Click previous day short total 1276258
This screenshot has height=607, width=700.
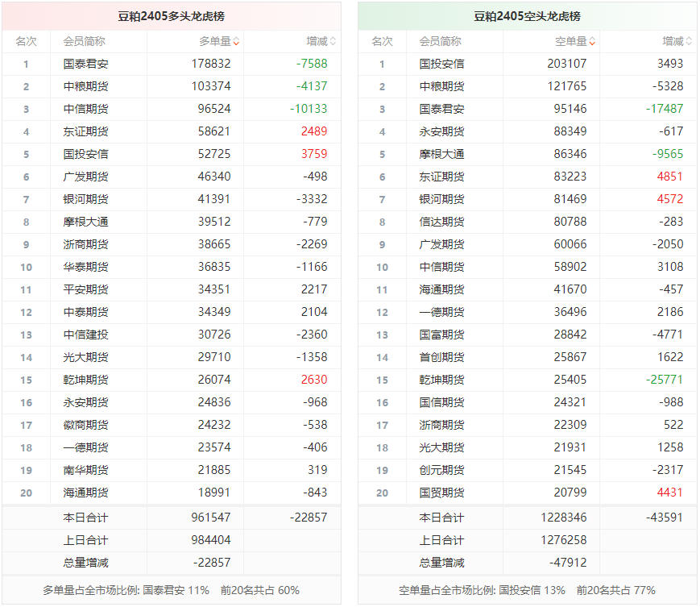[x=564, y=540]
